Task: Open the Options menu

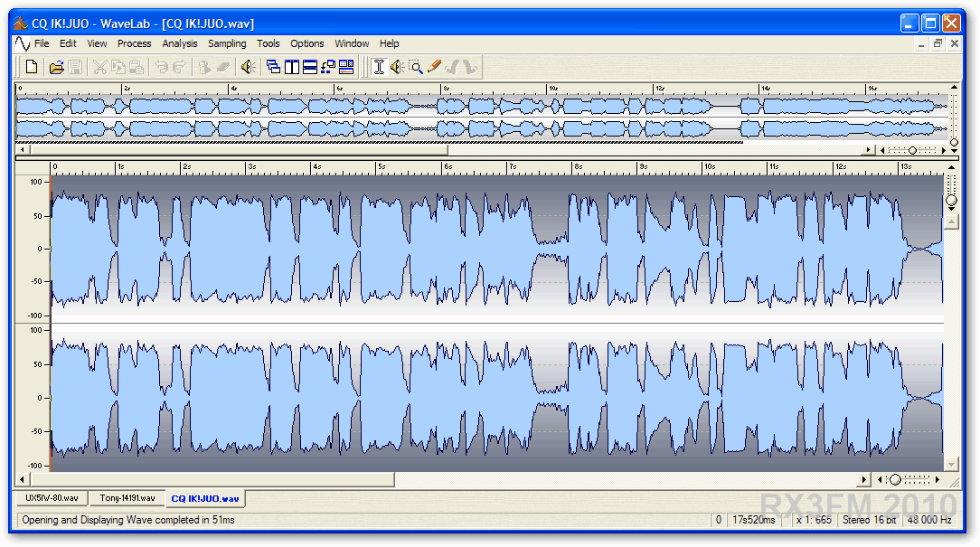Action: pyautogui.click(x=306, y=43)
